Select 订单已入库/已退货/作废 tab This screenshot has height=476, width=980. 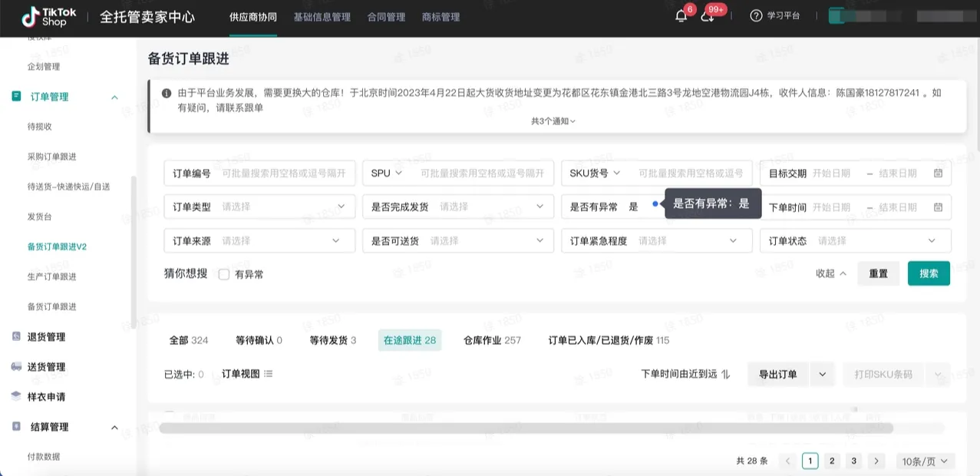[x=609, y=340]
